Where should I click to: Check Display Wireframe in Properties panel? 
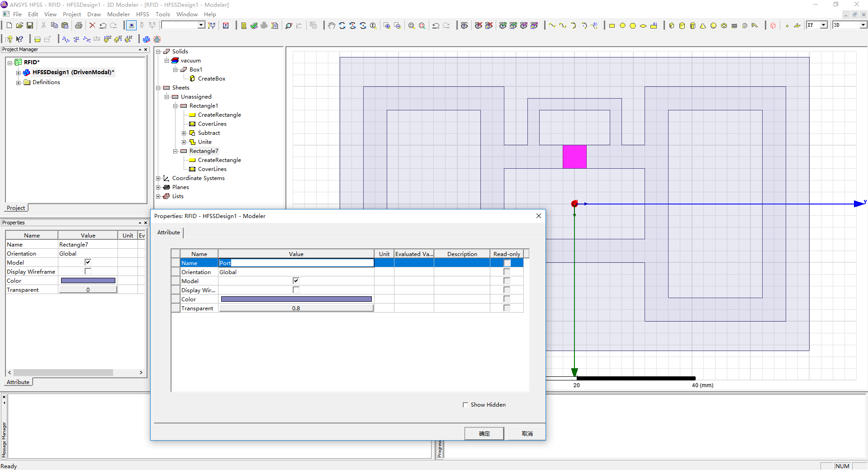[x=88, y=271]
